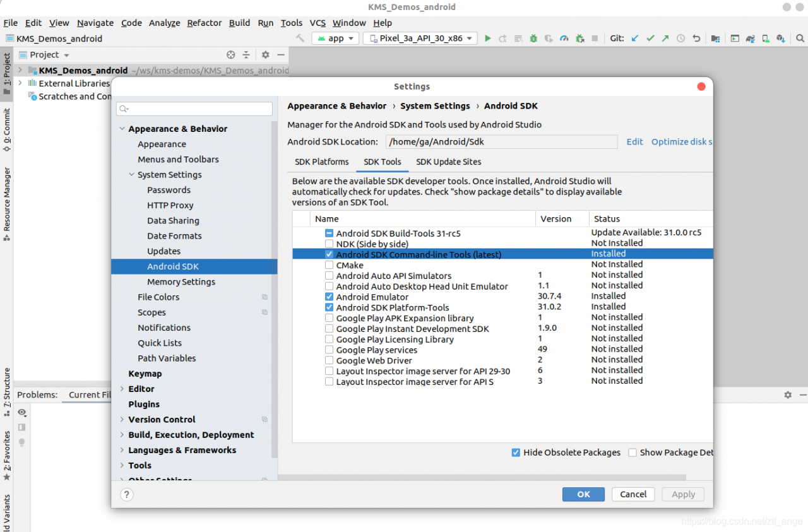Open the Pixel_3a_API_30_x86 device dropdown
This screenshot has height=532, width=808.
coord(420,38)
